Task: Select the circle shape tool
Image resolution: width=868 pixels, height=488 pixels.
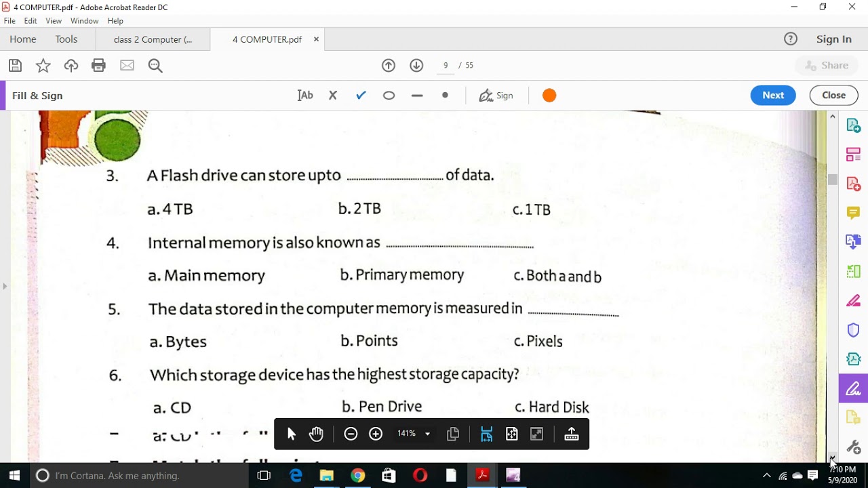Action: (389, 96)
